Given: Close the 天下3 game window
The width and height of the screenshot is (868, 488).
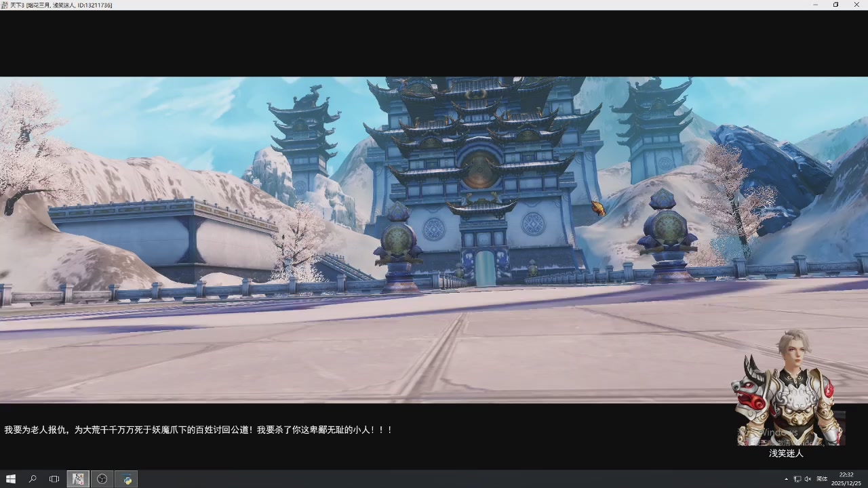Looking at the screenshot, I should [x=856, y=5].
